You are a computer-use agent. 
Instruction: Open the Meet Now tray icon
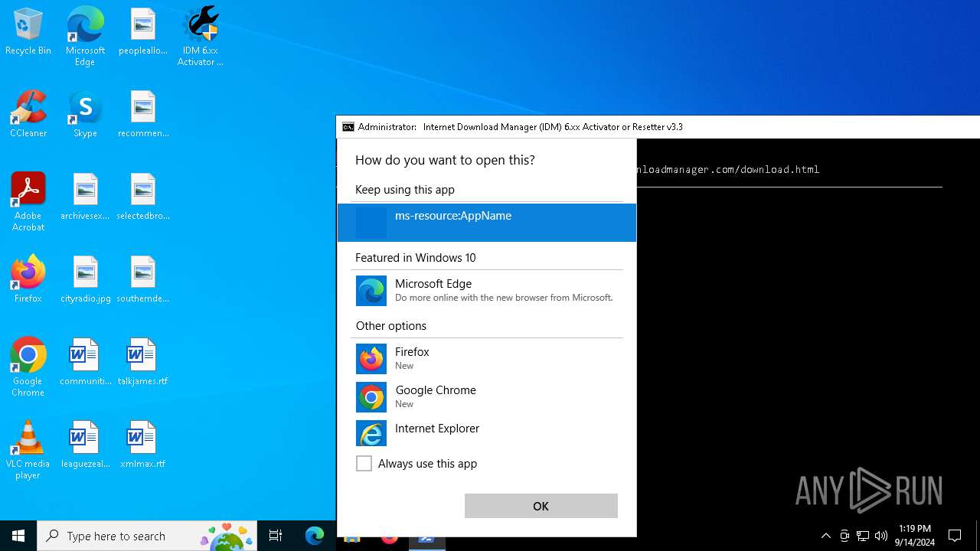(844, 536)
